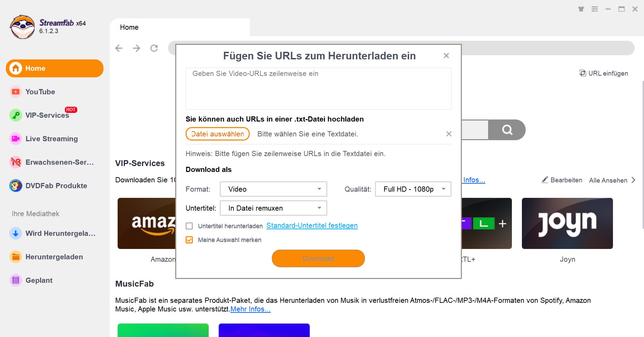Open the skin shirt icon in the title bar

(x=581, y=9)
